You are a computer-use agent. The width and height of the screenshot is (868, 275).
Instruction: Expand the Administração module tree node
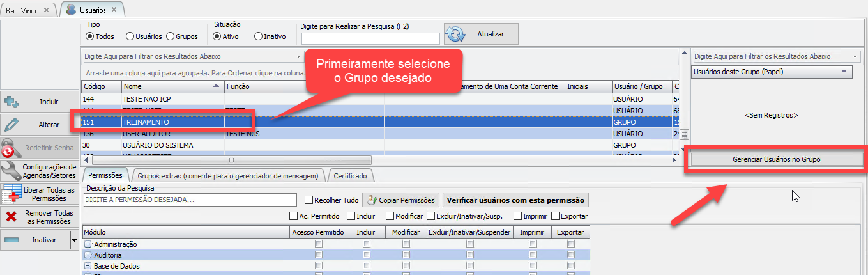[88, 244]
